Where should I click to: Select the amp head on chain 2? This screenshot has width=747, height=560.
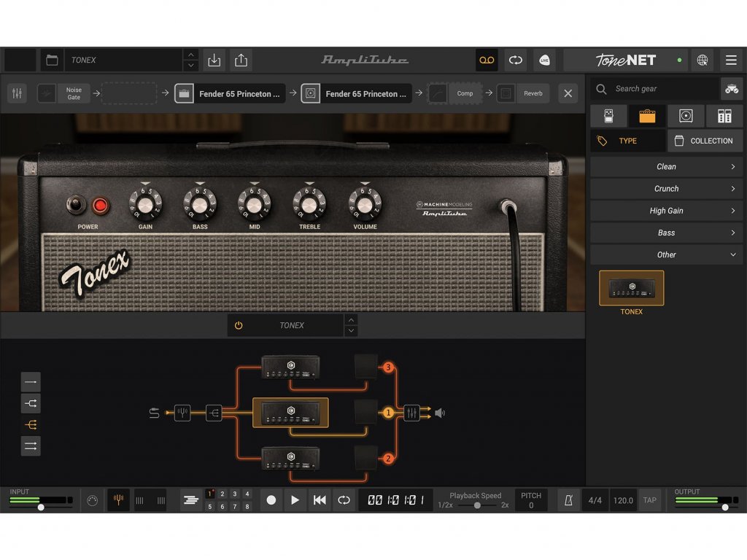pyautogui.click(x=290, y=458)
